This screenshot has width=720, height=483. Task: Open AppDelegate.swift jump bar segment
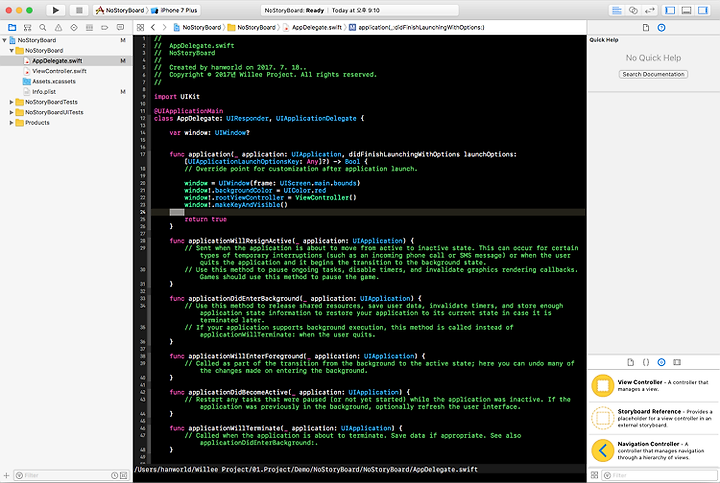click(x=313, y=28)
